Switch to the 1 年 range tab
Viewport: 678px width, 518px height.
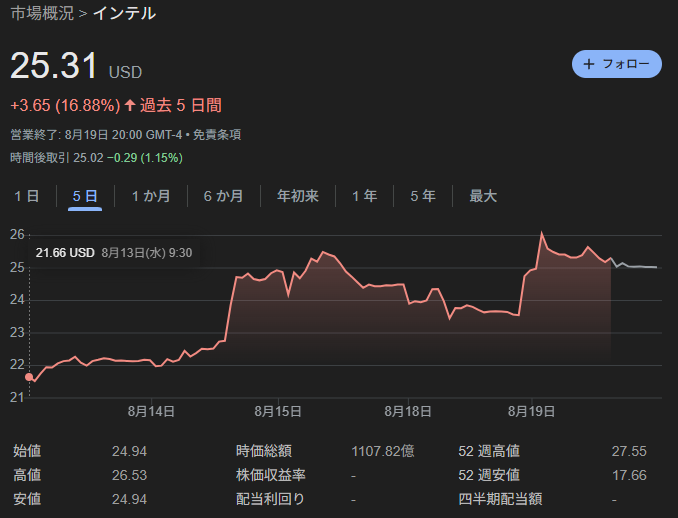364,196
